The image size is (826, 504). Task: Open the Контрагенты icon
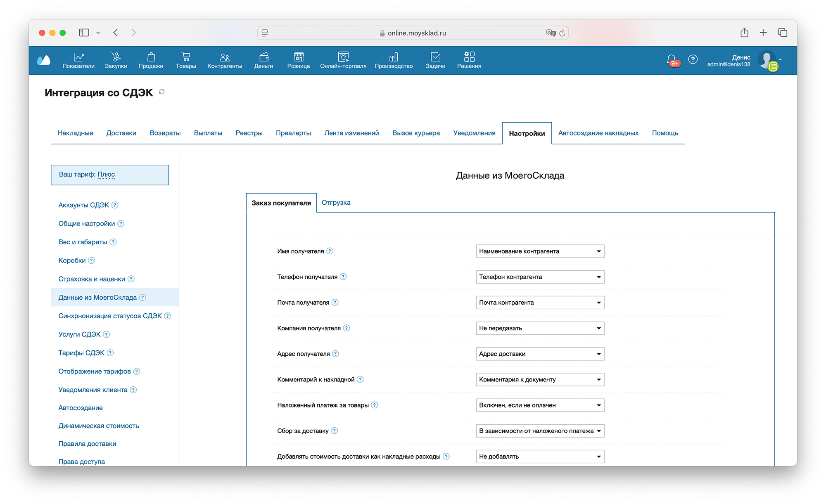225,57
